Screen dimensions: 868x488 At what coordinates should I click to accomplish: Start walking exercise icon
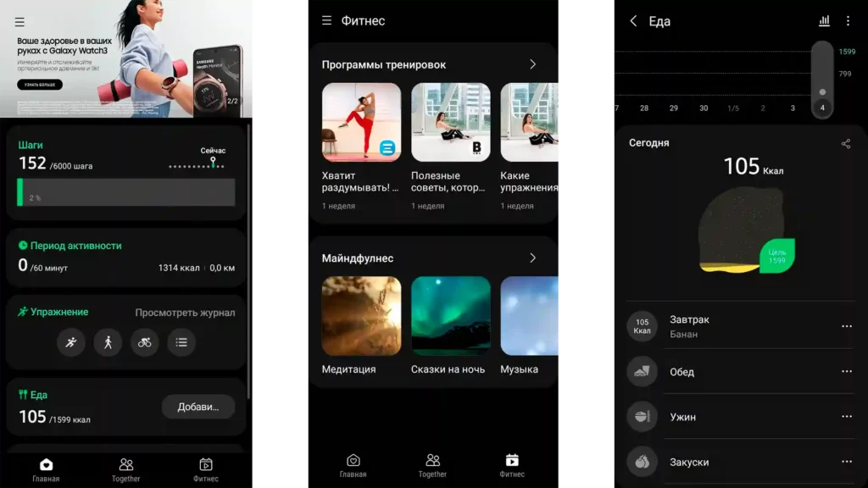click(108, 342)
